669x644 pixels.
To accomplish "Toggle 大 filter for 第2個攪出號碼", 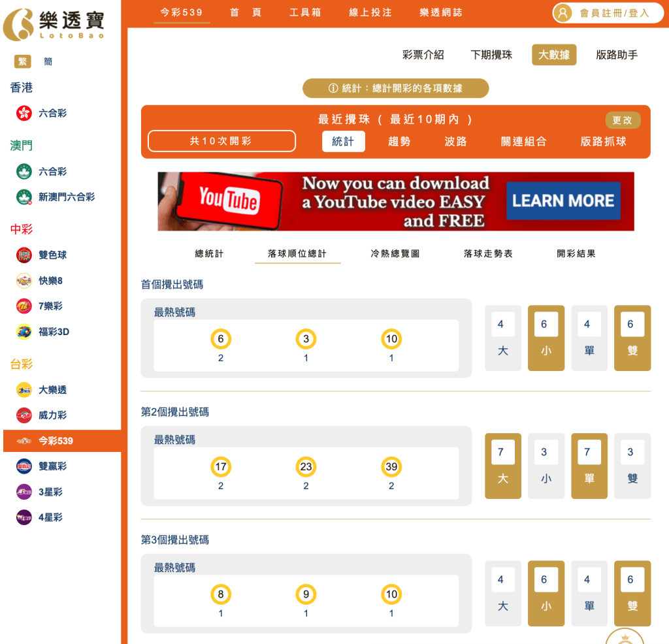I will [502, 466].
